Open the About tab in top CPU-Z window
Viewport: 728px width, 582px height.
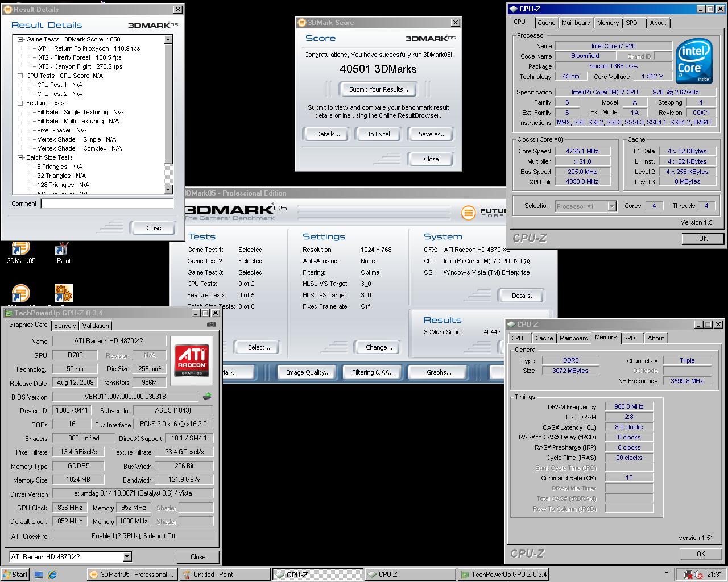tap(658, 23)
